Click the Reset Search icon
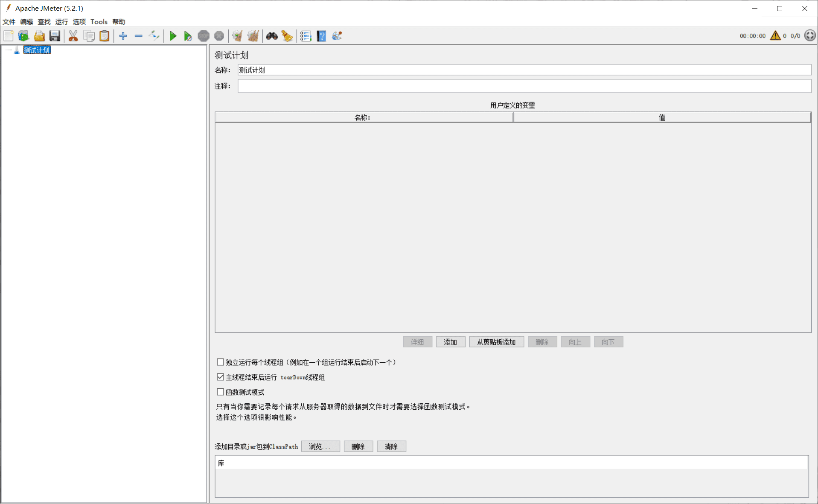The width and height of the screenshot is (818, 504). pos(287,36)
